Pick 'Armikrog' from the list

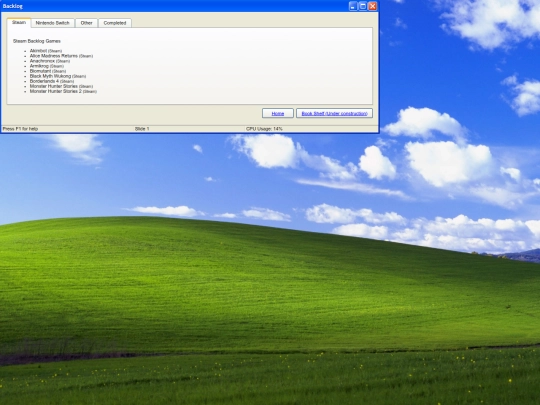46,66
